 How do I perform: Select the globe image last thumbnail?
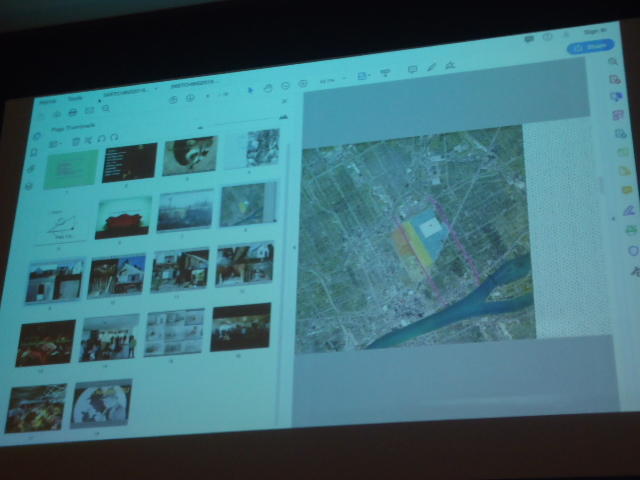[101, 404]
